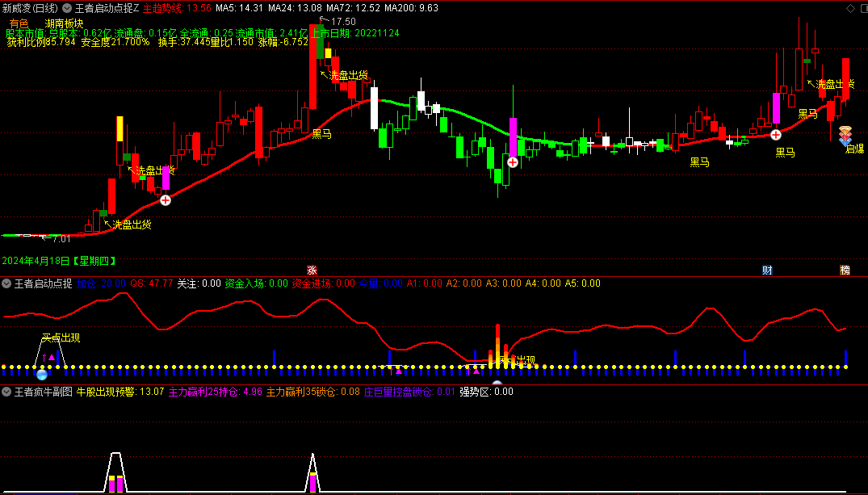Click the 启爆 gem stack icon
Viewport: 868px width, 495px height.
pos(845,136)
